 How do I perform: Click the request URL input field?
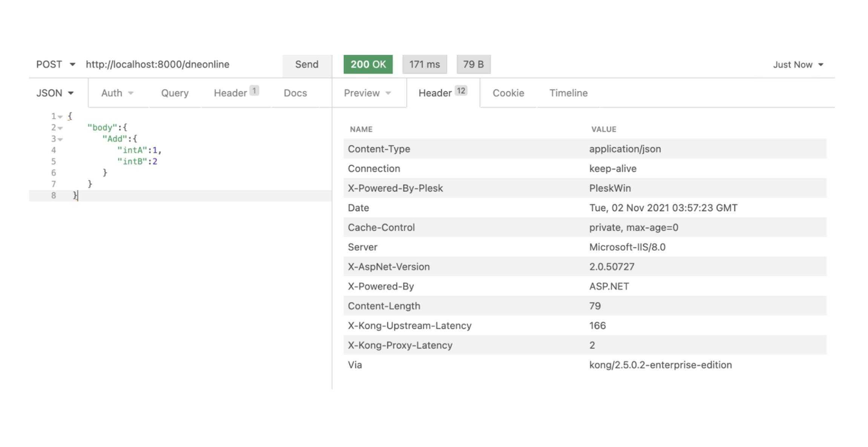coord(158,64)
